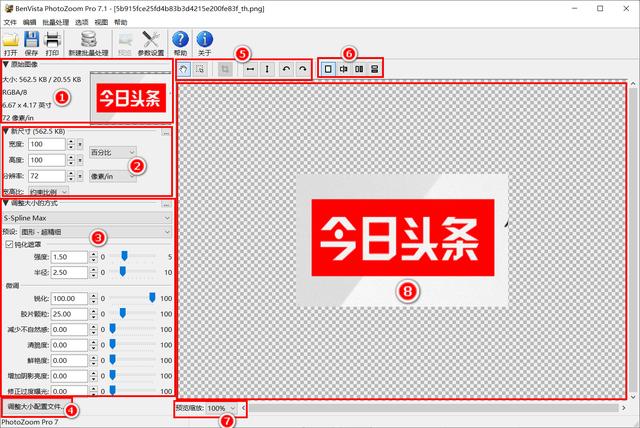Click the 高度 value input field
This screenshot has height=428, width=640.
(47, 160)
